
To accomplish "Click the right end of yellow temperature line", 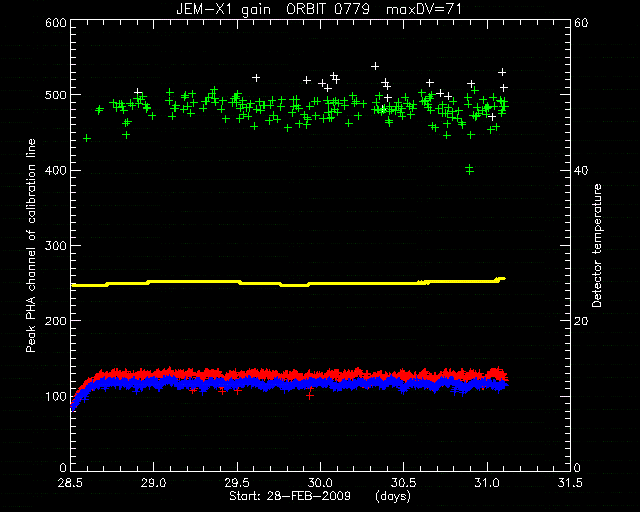I will (503, 279).
